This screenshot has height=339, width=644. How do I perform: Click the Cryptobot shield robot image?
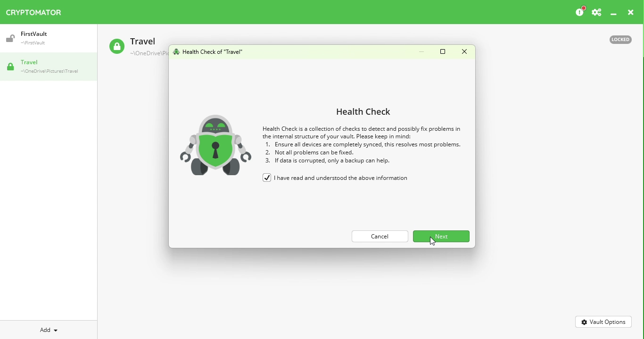[x=215, y=145]
